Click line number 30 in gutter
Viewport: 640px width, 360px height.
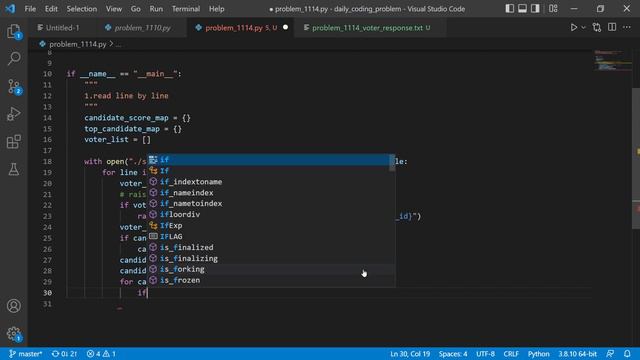[x=47, y=293]
